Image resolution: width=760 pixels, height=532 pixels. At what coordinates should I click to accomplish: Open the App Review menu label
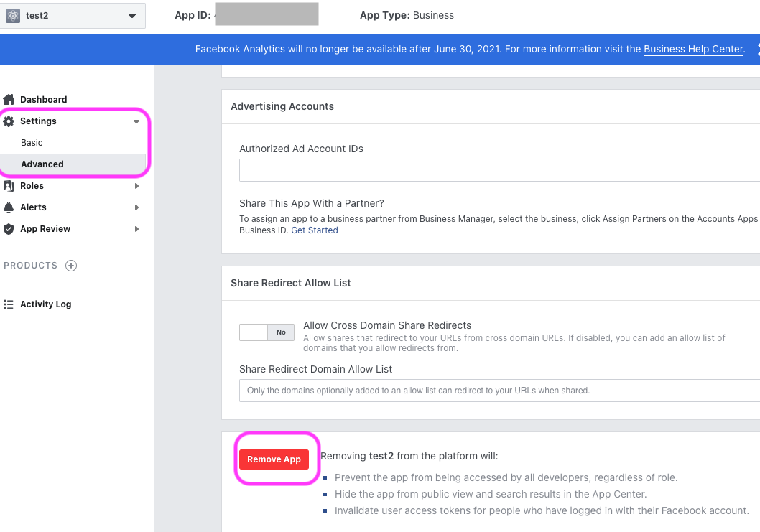pos(45,229)
